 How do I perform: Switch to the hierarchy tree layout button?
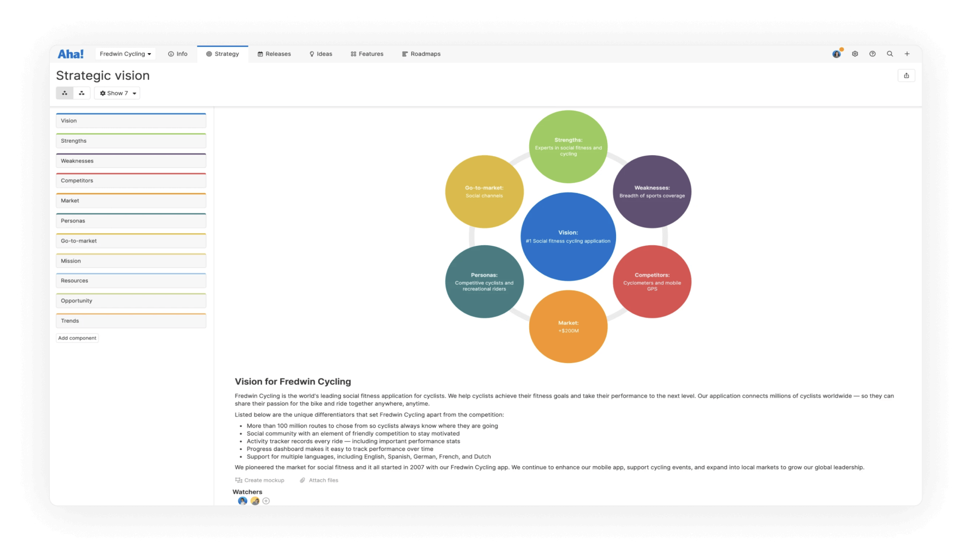81,93
